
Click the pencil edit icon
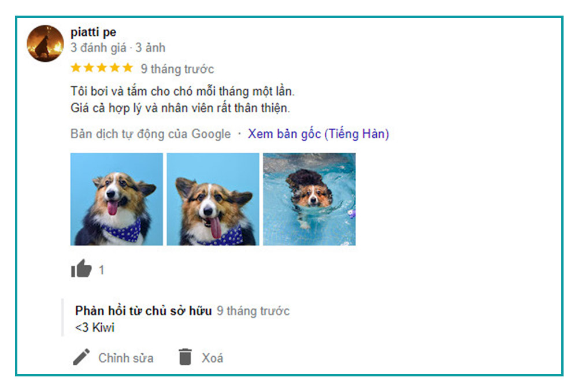(x=81, y=357)
